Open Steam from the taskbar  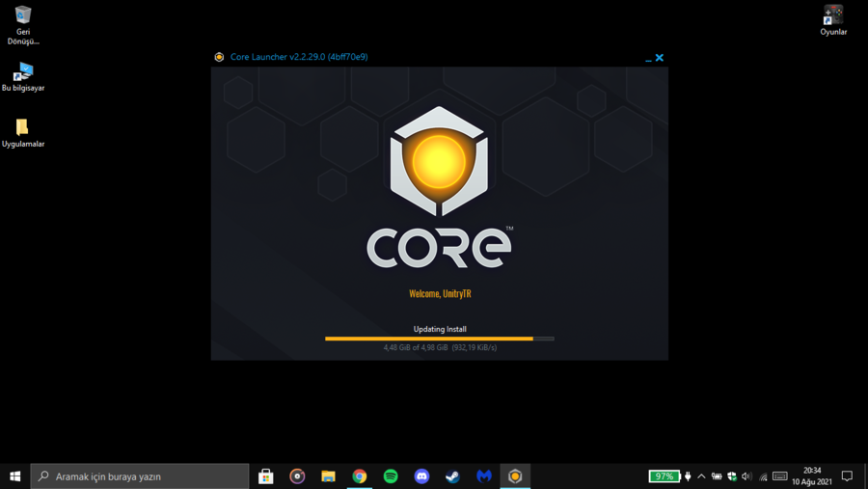(x=453, y=476)
